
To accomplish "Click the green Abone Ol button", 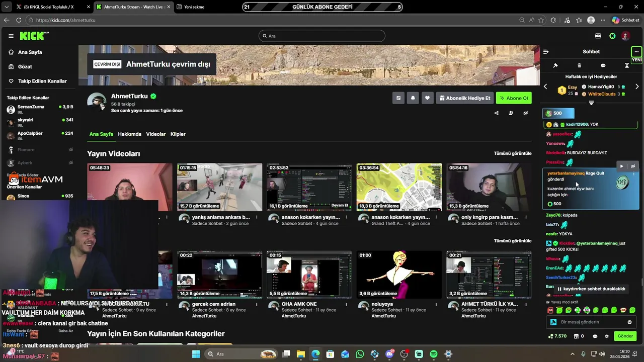I will point(514,98).
